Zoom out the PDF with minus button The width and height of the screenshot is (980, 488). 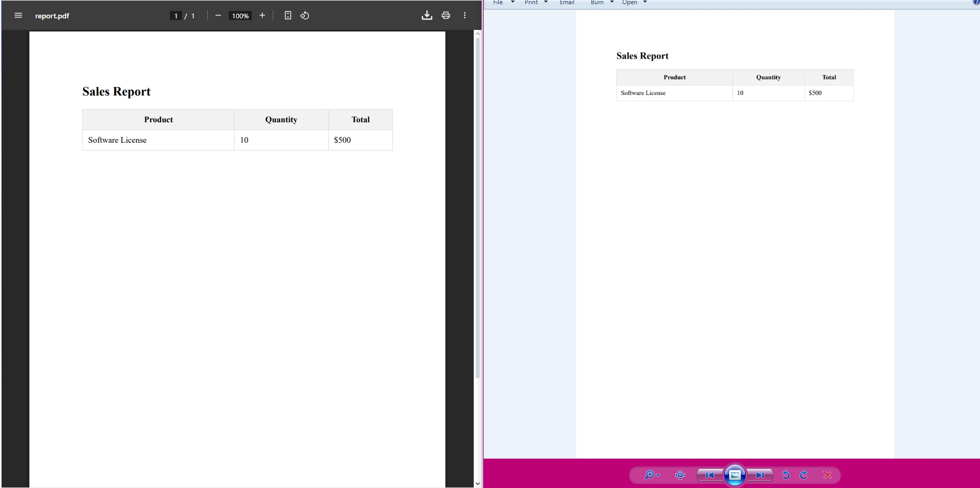tap(218, 15)
